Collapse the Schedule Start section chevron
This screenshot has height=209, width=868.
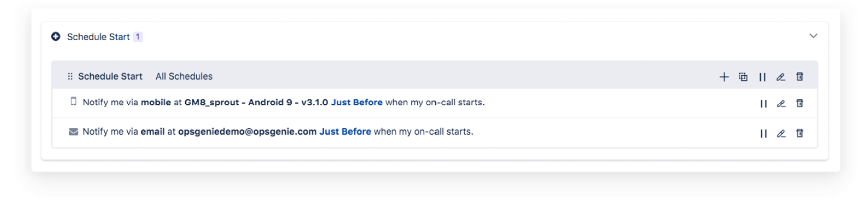[x=813, y=36]
